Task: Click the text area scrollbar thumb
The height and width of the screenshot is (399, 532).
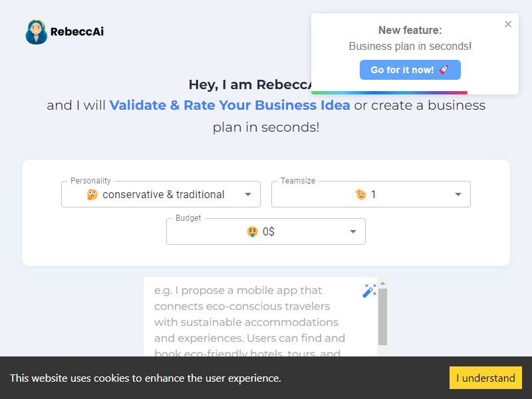Action: 382,316
